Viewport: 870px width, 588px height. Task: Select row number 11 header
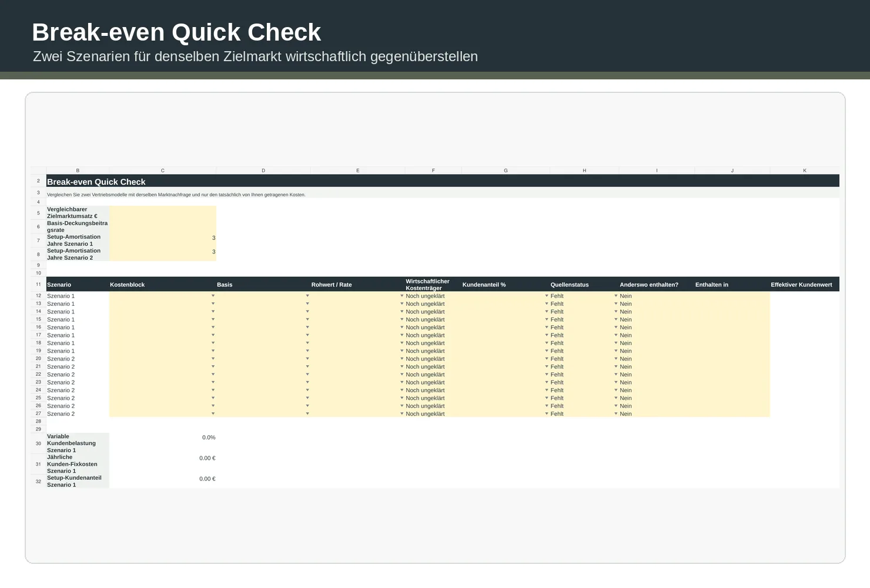click(38, 285)
